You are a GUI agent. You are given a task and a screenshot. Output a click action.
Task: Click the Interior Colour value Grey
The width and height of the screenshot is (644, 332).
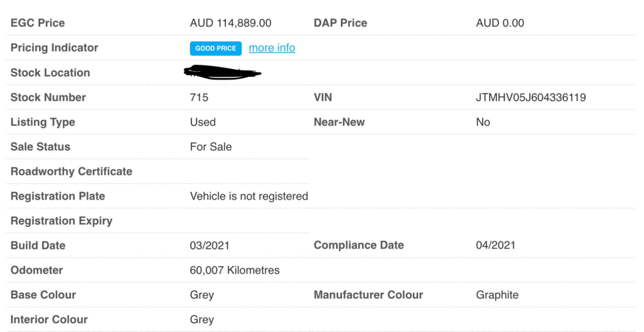(202, 319)
